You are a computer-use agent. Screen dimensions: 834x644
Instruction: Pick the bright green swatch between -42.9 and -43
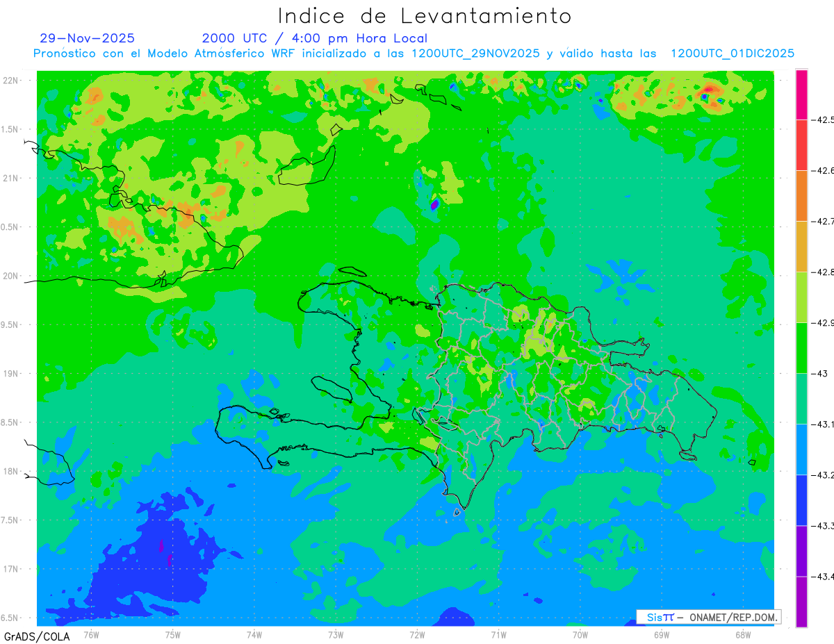pyautogui.click(x=801, y=348)
